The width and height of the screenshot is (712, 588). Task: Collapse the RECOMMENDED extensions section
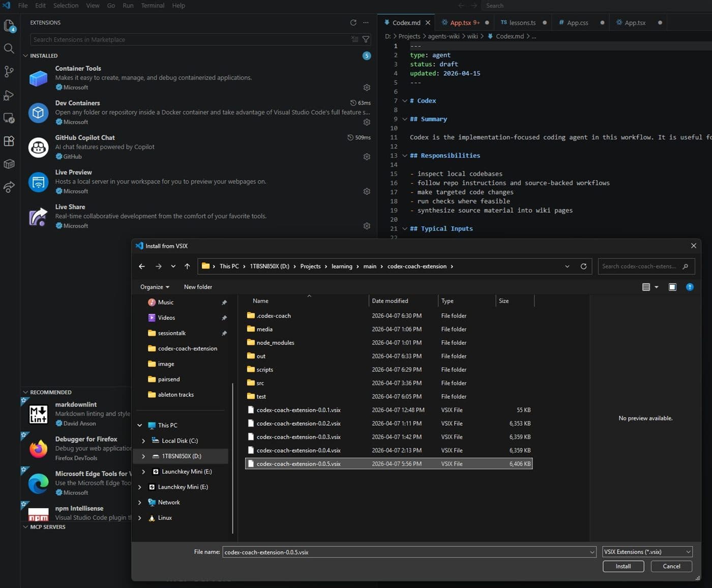tap(25, 392)
